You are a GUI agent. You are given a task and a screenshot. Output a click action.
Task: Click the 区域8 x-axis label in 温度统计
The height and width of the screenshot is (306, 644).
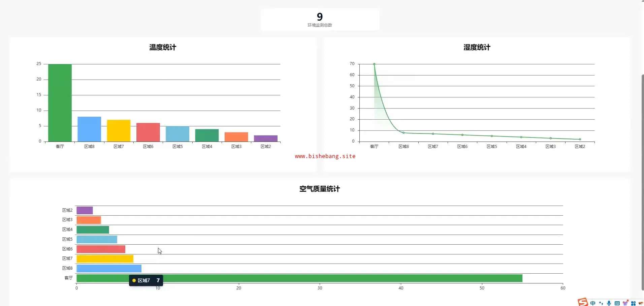89,147
